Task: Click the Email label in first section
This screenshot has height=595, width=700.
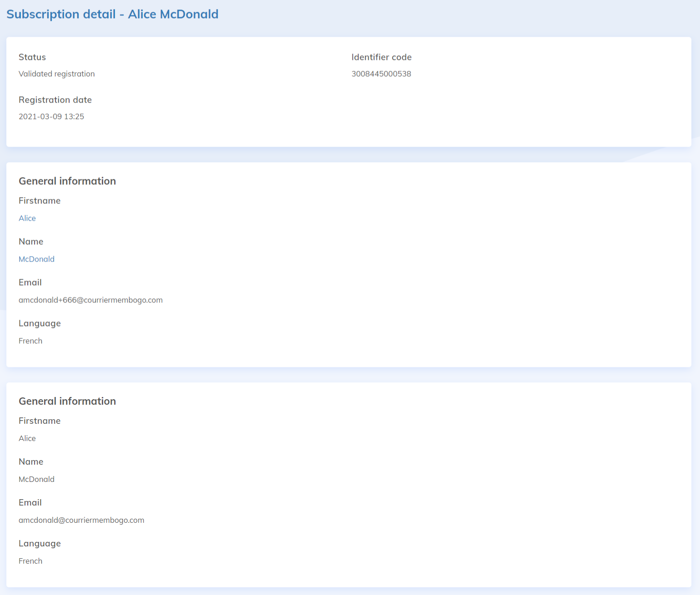Action: point(30,282)
